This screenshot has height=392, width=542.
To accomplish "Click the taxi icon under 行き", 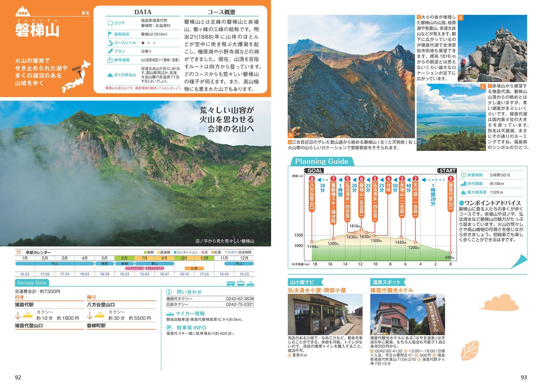I will 28,315.
